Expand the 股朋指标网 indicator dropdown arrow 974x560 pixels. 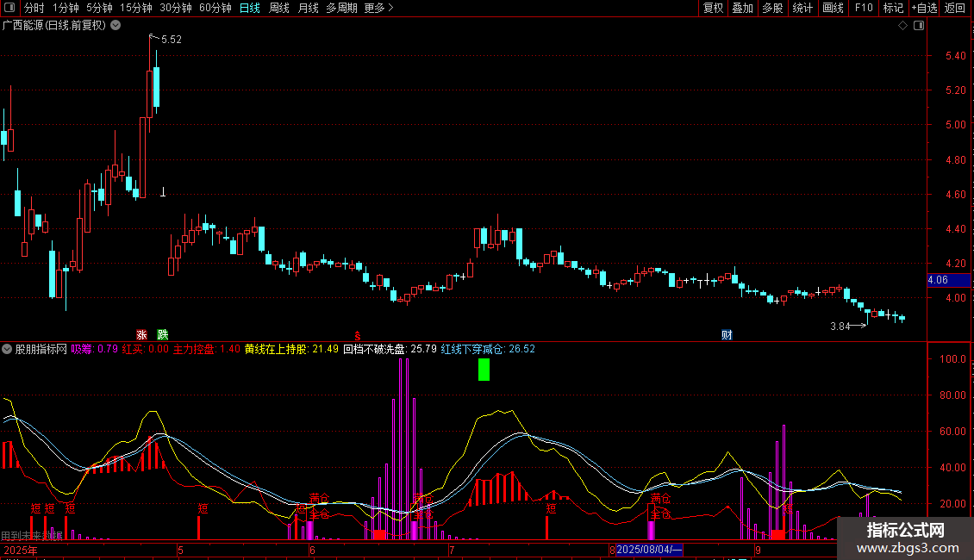(8, 350)
